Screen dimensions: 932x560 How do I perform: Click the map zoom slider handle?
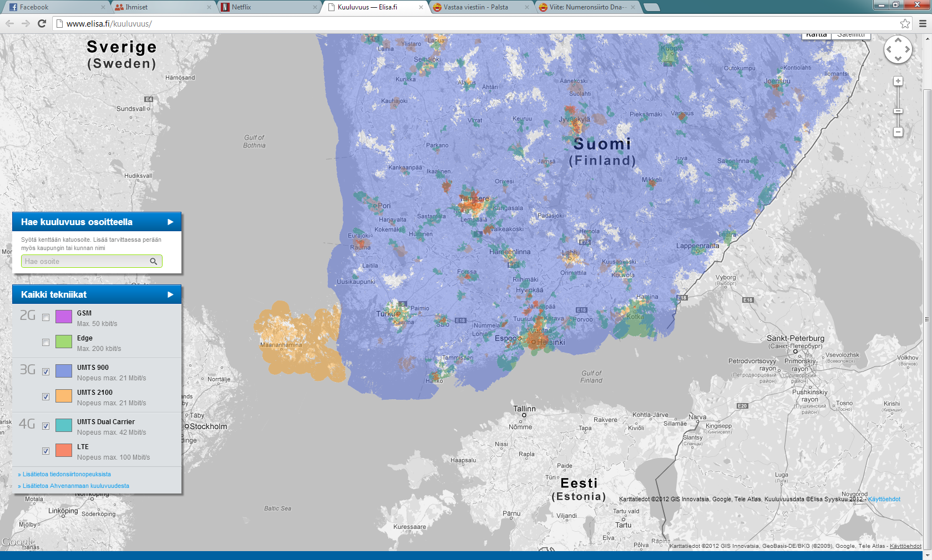point(898,111)
